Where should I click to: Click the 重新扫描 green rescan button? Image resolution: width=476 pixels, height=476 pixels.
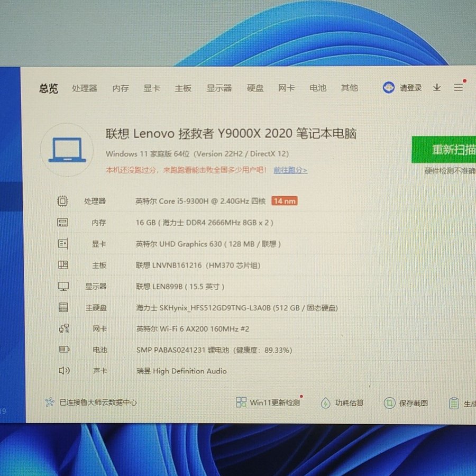444,150
